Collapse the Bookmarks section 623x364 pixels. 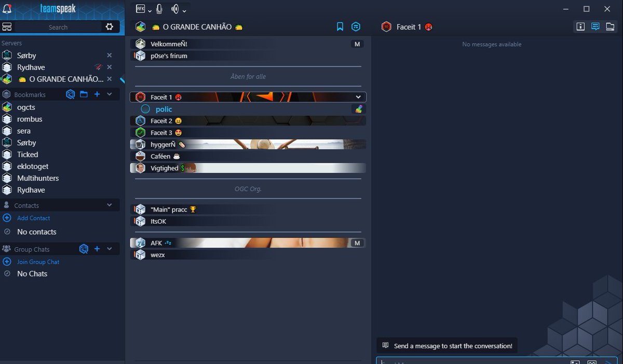pos(110,94)
